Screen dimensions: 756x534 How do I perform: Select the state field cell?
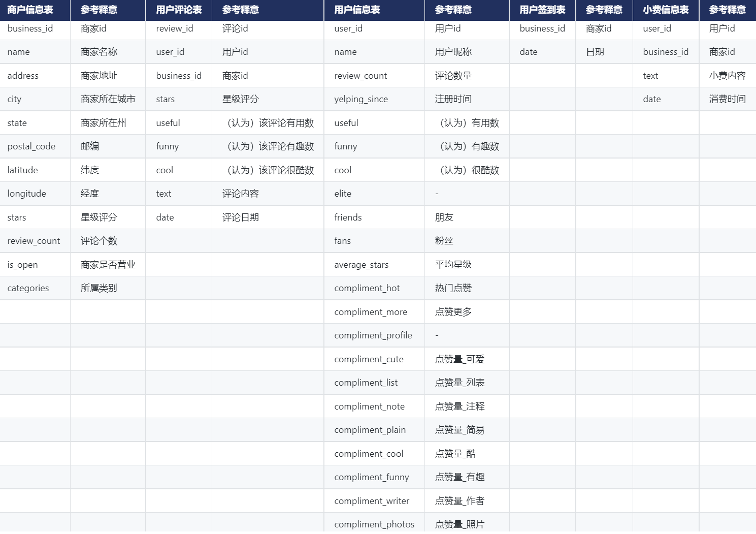(35, 123)
